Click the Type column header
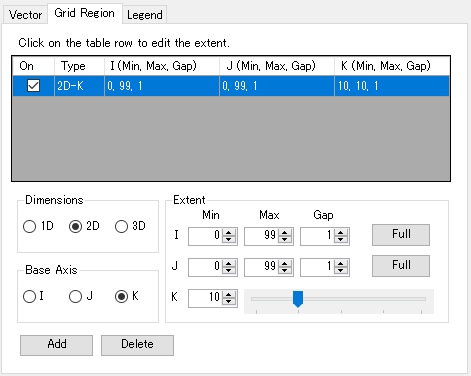The image size is (471, 376). coord(79,66)
